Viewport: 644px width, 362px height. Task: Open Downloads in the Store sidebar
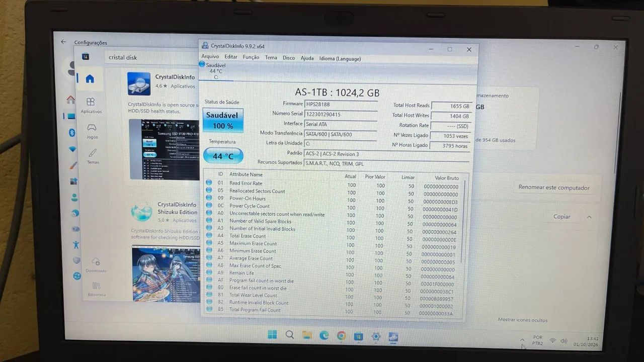(96, 265)
